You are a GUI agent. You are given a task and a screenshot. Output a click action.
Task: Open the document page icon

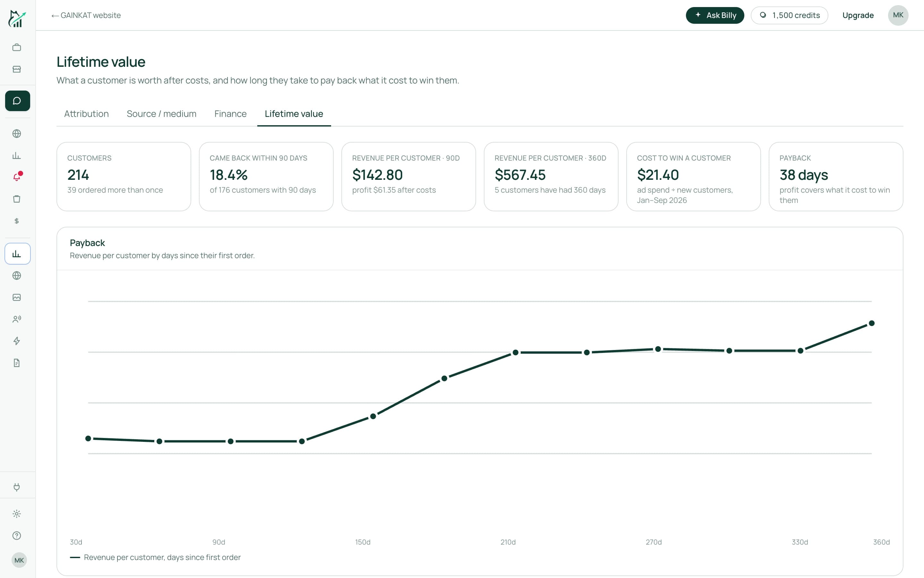point(16,363)
